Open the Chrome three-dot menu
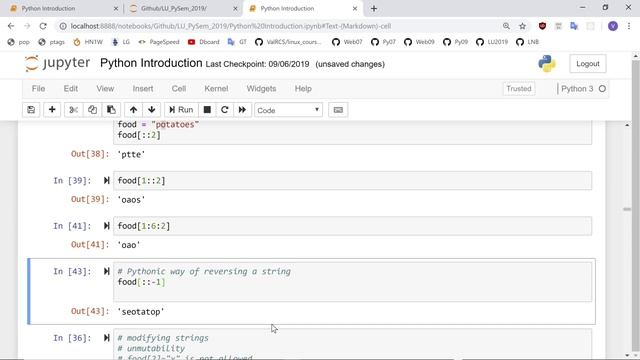Image resolution: width=640 pixels, height=360 pixels. [x=629, y=26]
